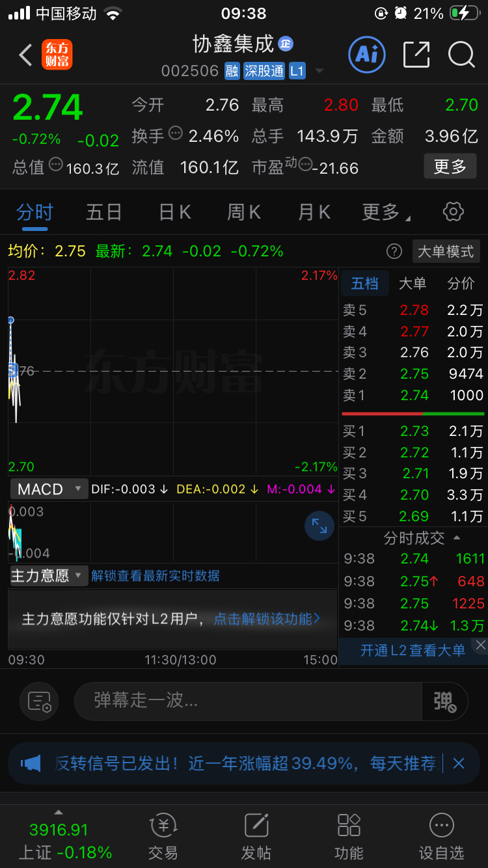Tap 解锁查看最新实时数据 link
Screen dimensions: 488x868
[x=156, y=576]
